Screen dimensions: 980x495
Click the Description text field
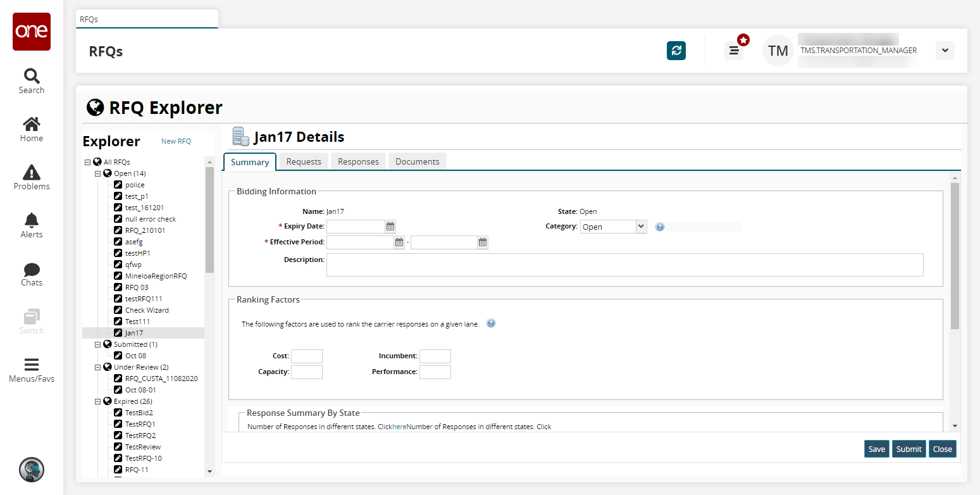[x=624, y=265]
